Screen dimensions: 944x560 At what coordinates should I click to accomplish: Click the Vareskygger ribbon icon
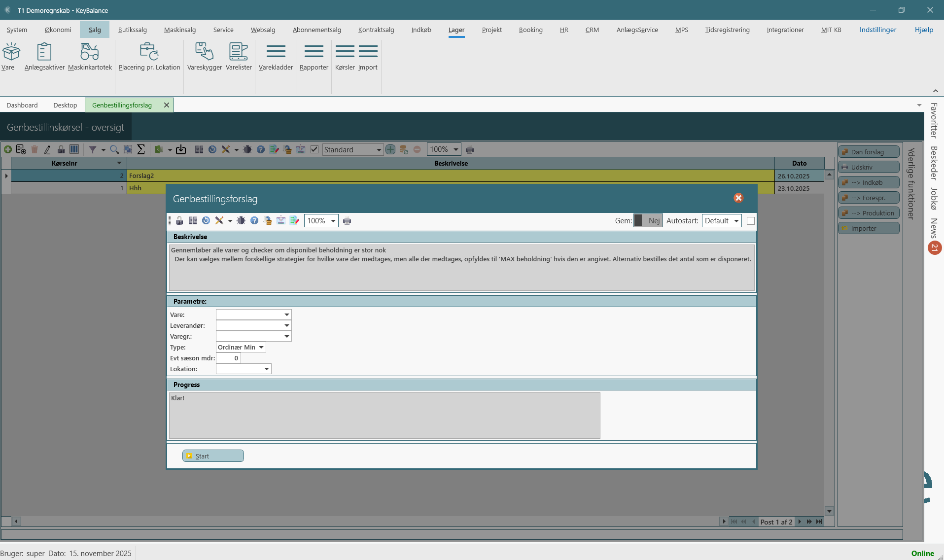(204, 57)
